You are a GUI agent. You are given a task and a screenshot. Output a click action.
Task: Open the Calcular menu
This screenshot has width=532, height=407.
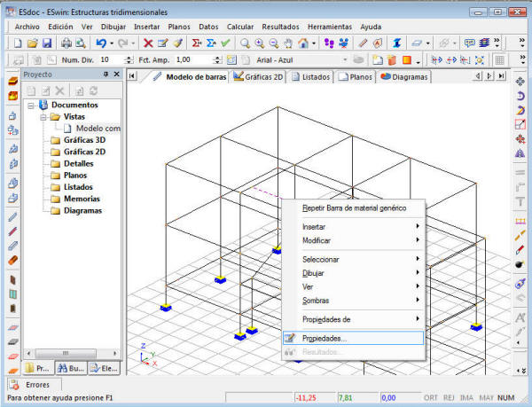tap(240, 27)
